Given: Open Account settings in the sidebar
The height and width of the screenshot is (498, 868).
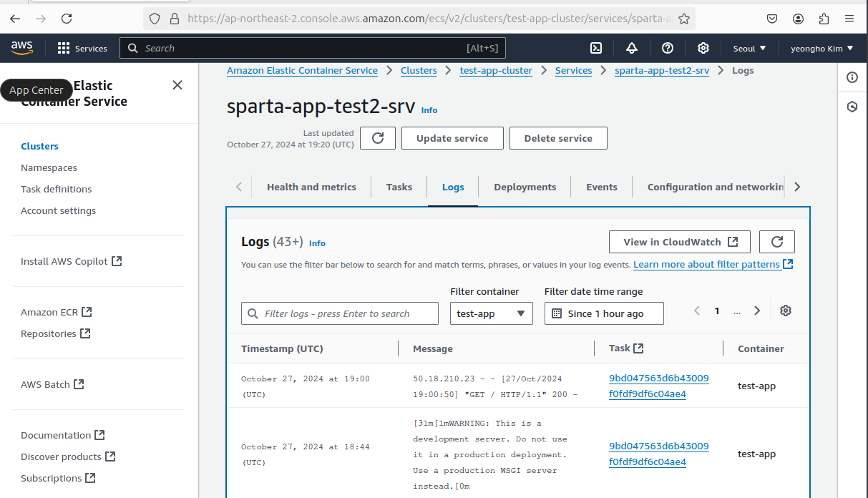Looking at the screenshot, I should pyautogui.click(x=58, y=210).
